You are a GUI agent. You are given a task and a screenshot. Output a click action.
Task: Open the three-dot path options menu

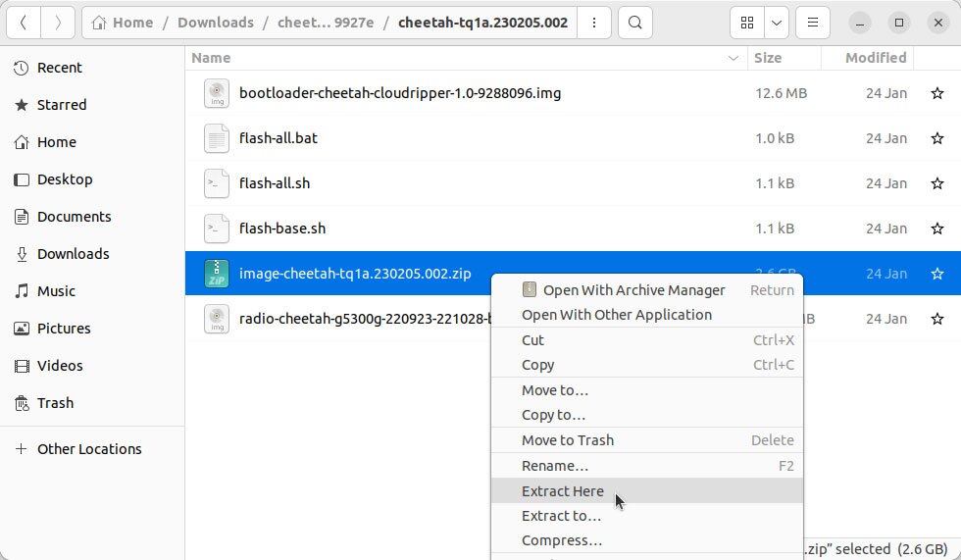[594, 23]
